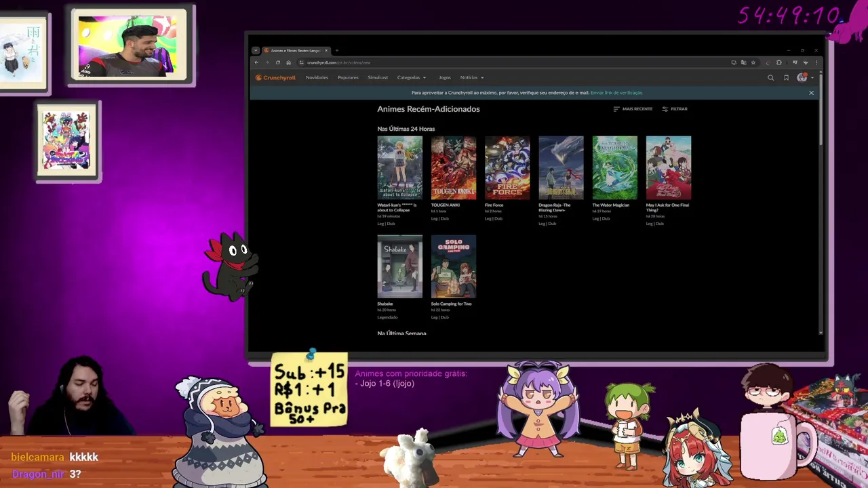
Task: Open the Populares menu item
Action: pyautogui.click(x=348, y=78)
